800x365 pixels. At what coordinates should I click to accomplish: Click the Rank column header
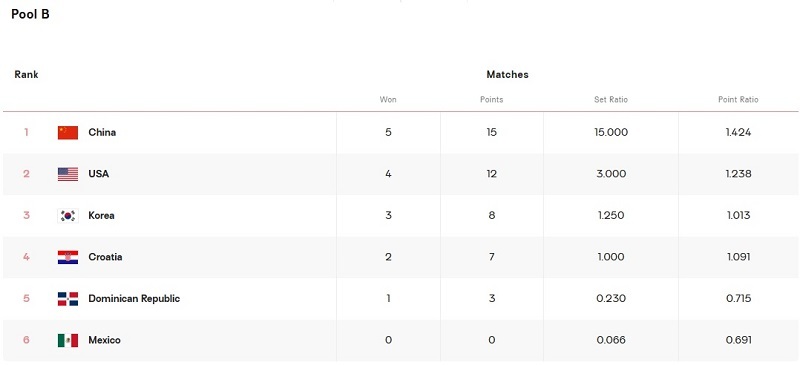point(26,75)
